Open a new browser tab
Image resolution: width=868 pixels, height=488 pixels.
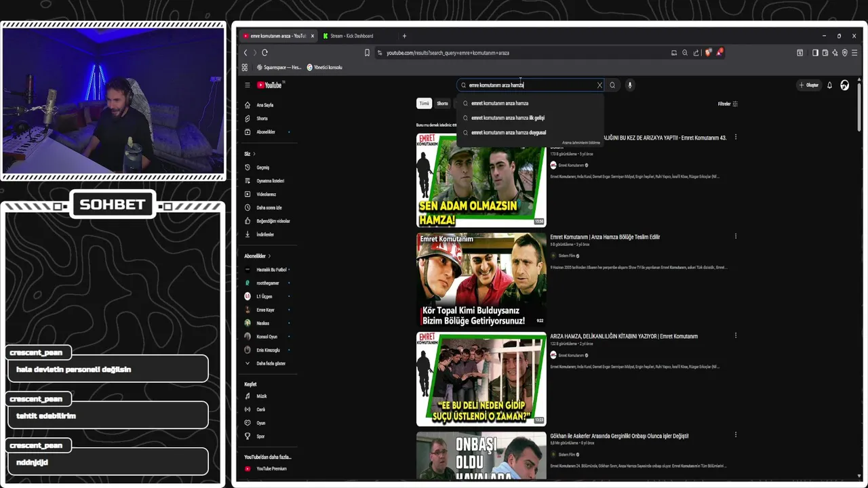tap(404, 36)
